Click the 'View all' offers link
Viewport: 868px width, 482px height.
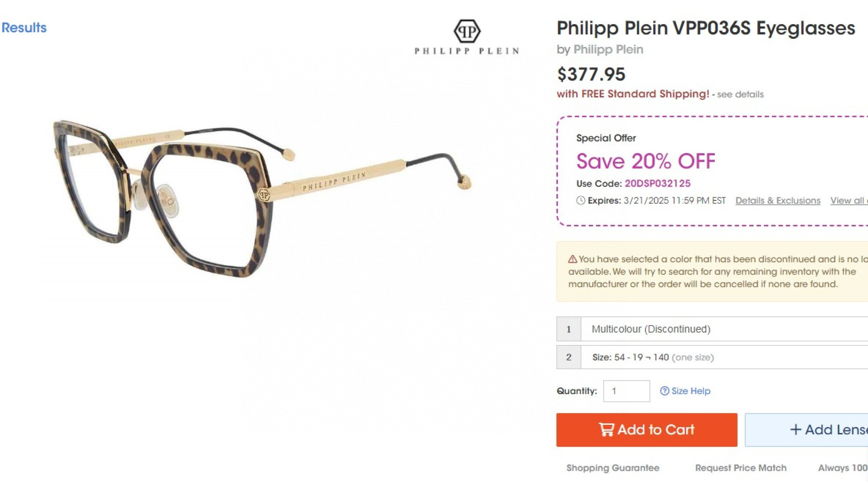click(848, 201)
